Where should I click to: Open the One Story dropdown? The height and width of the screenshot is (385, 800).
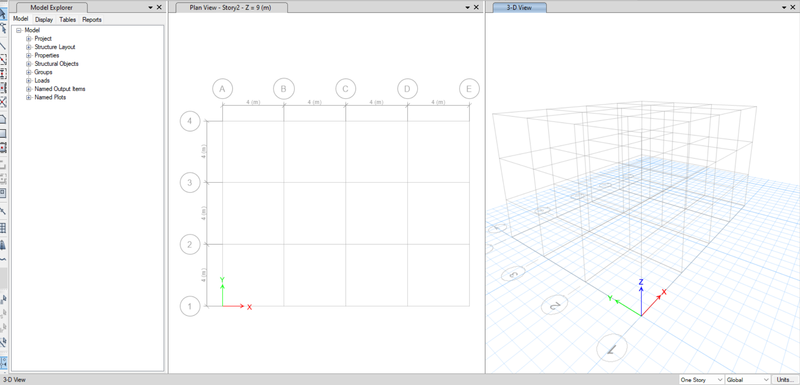click(x=702, y=380)
